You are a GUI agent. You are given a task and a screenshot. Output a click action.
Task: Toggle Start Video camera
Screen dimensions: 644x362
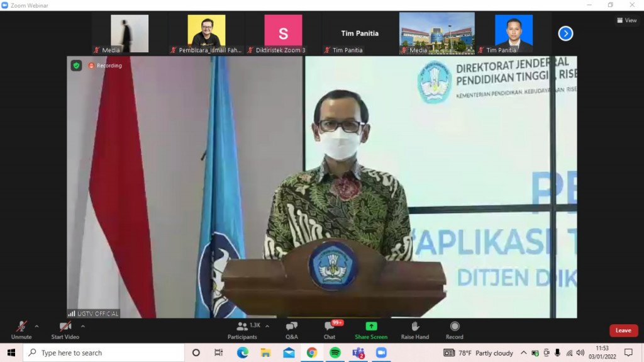65,331
